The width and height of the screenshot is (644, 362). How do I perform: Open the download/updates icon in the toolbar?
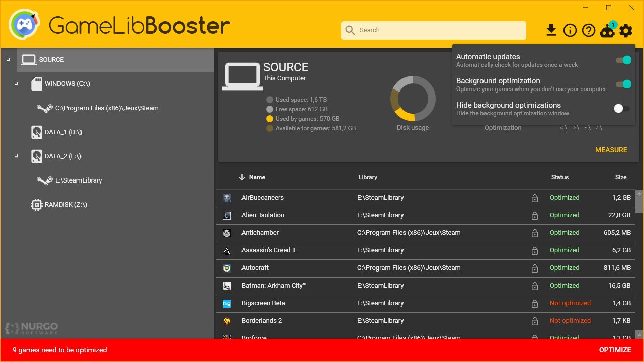pos(551,30)
